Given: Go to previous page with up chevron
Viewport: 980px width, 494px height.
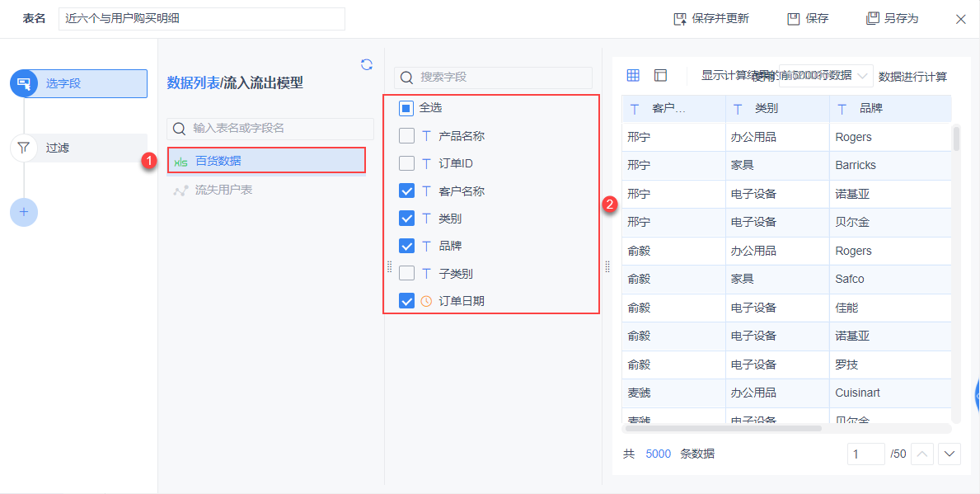Looking at the screenshot, I should coord(924,454).
